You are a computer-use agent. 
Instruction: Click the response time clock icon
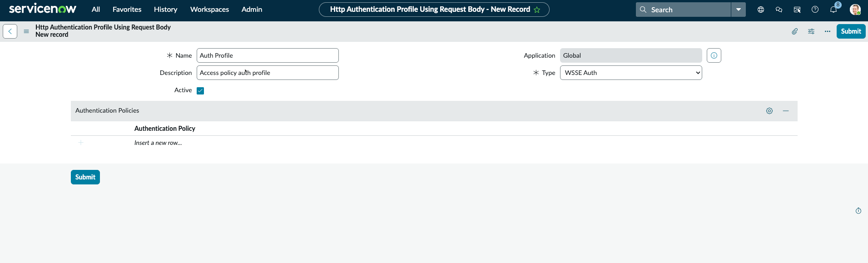[x=858, y=211]
